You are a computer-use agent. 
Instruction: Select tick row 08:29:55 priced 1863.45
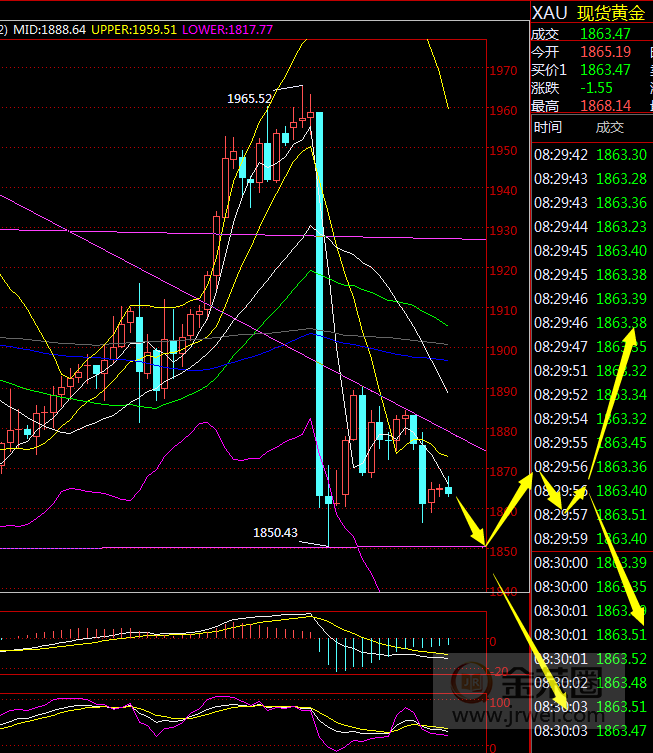click(591, 443)
